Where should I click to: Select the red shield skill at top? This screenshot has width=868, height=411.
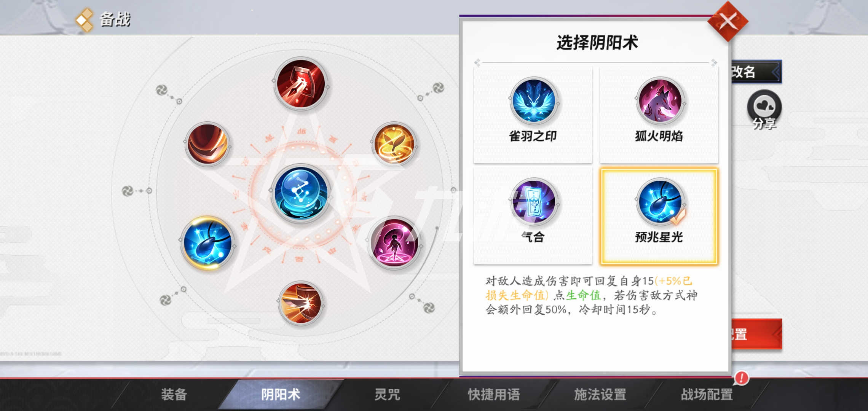tap(301, 84)
